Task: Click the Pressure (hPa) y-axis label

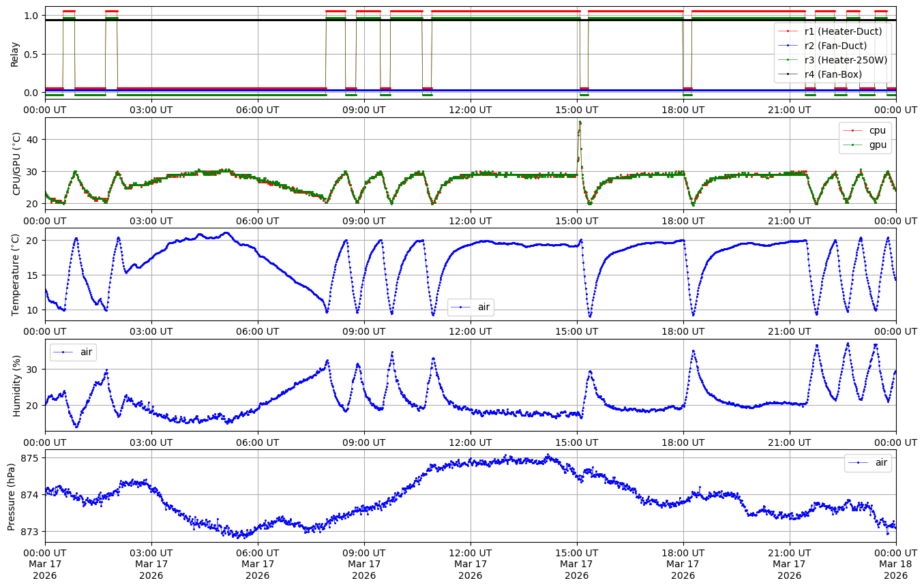Action: click(12, 496)
